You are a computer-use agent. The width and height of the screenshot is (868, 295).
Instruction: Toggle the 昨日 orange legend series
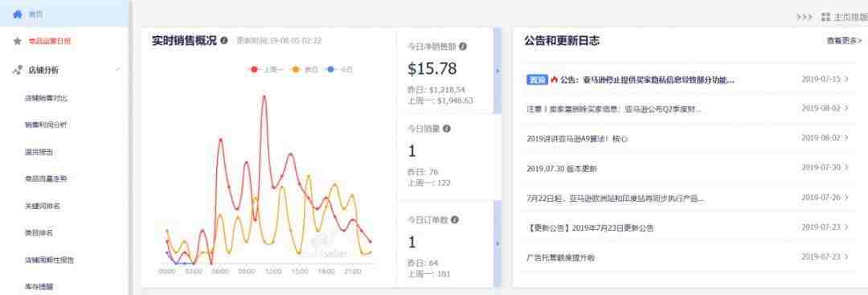coord(305,69)
